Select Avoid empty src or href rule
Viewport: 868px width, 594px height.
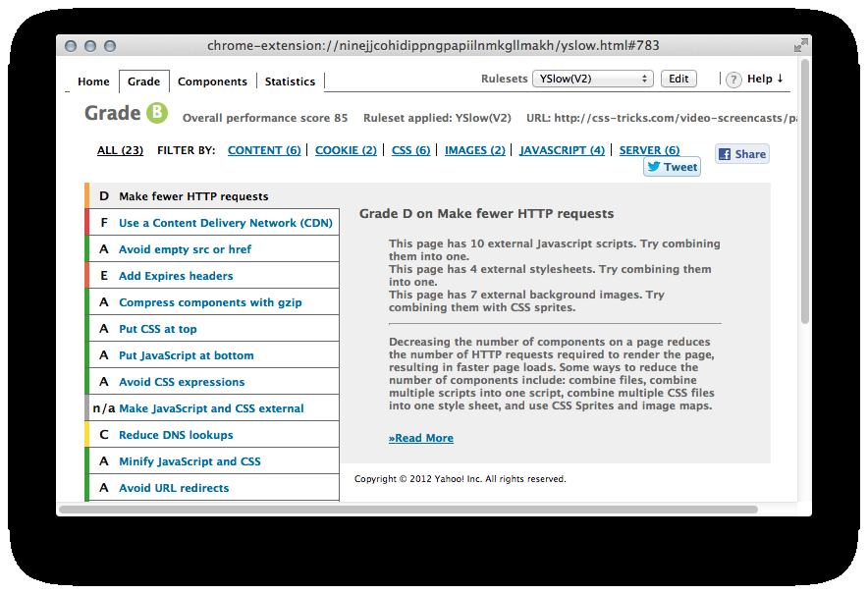tap(212, 249)
